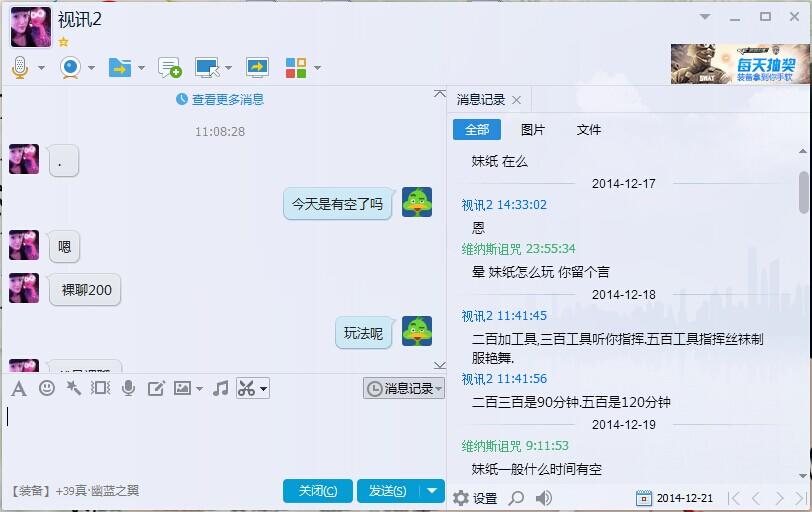Viewport: 812px width, 512px height.
Task: Click the contact avatar in title bar
Action: tap(31, 27)
